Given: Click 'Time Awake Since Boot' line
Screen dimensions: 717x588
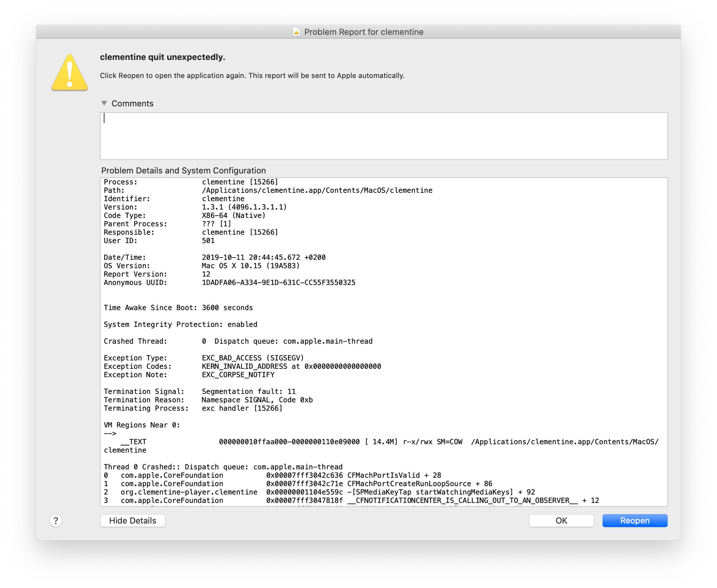Looking at the screenshot, I should point(178,308).
